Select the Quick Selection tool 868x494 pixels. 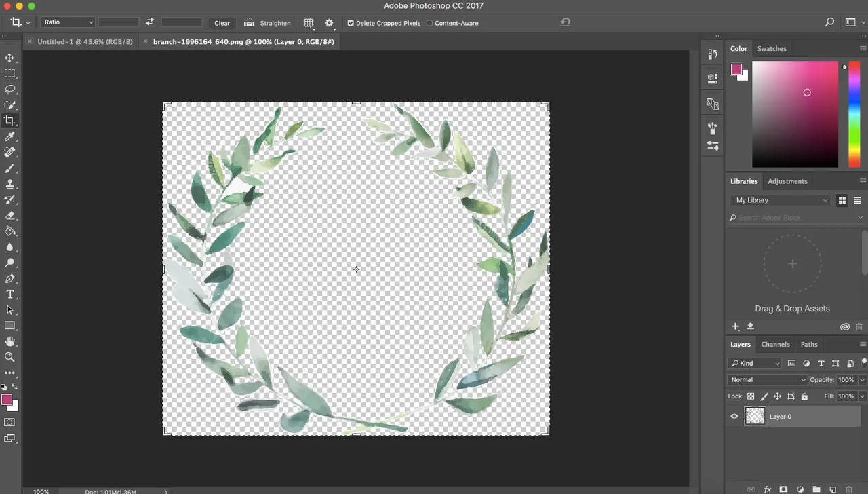point(9,105)
